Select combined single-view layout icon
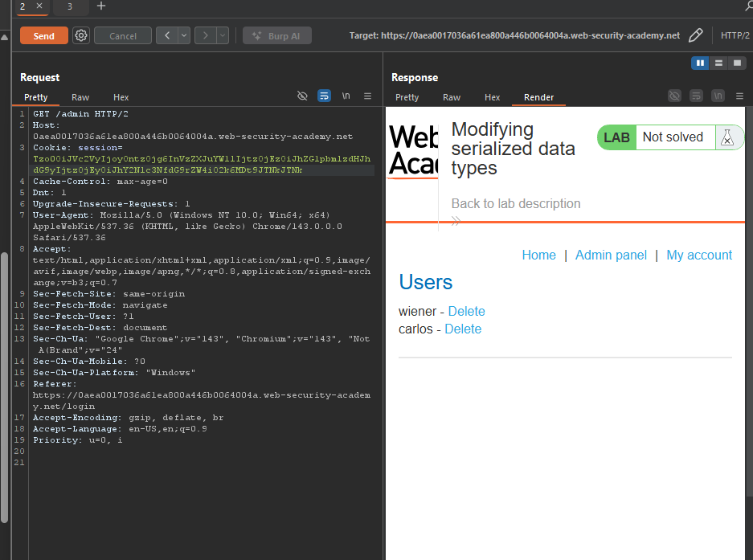This screenshot has height=560, width=753. point(737,63)
